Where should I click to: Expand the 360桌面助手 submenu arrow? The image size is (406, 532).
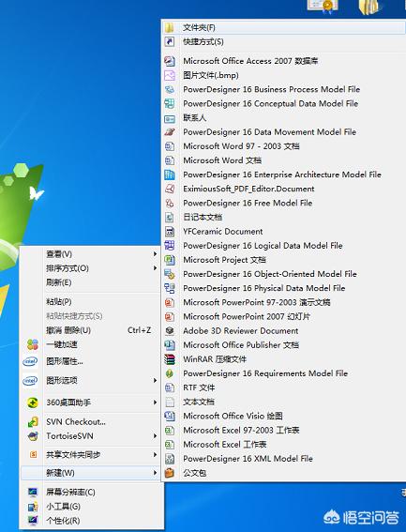pos(155,403)
